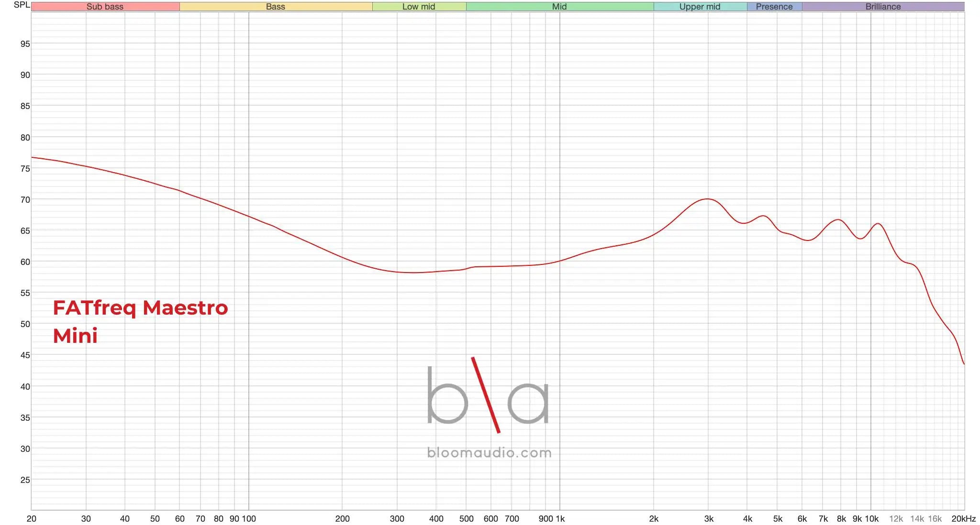Click the 20 frequency axis label
980x525 pixels.
(32, 519)
